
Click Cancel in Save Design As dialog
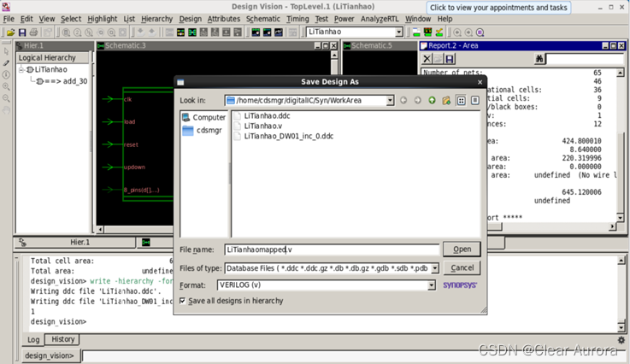pyautogui.click(x=462, y=268)
